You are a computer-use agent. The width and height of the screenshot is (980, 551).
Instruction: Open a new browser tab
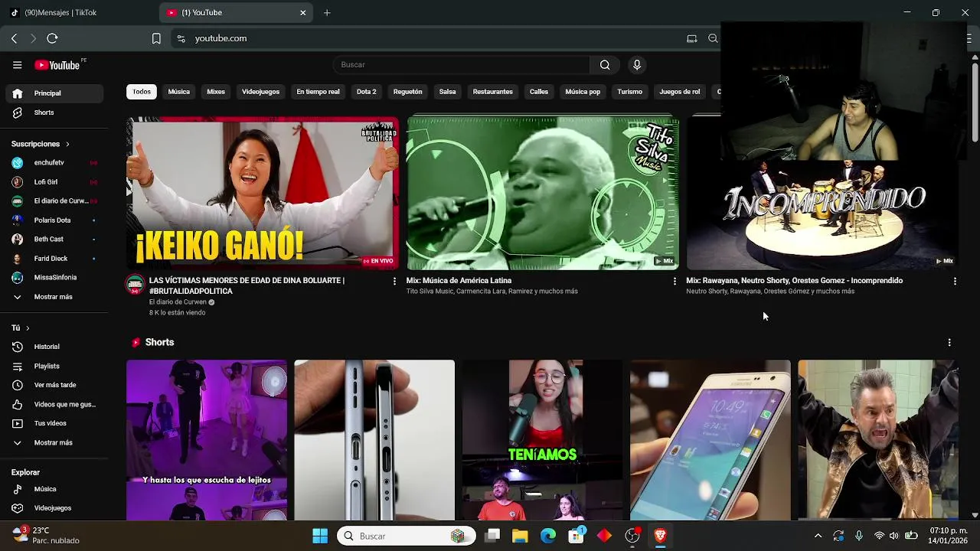pos(327,12)
